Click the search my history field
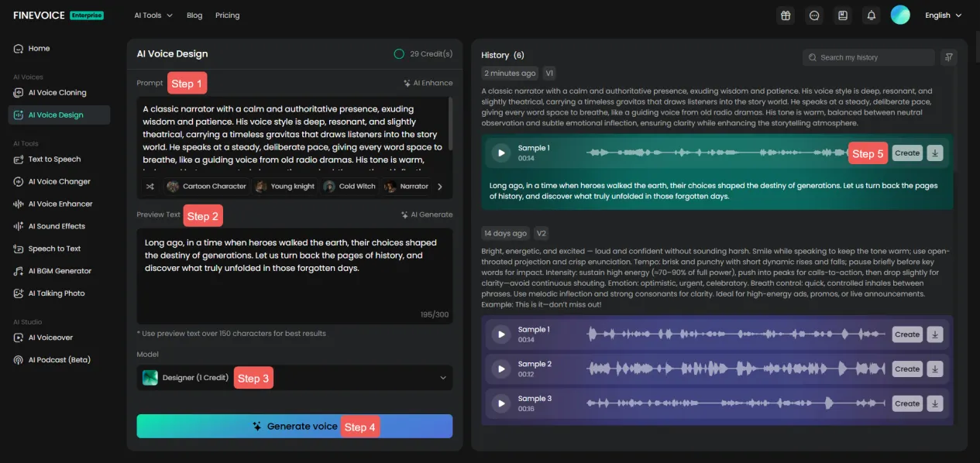The width and height of the screenshot is (980, 463). coord(868,57)
